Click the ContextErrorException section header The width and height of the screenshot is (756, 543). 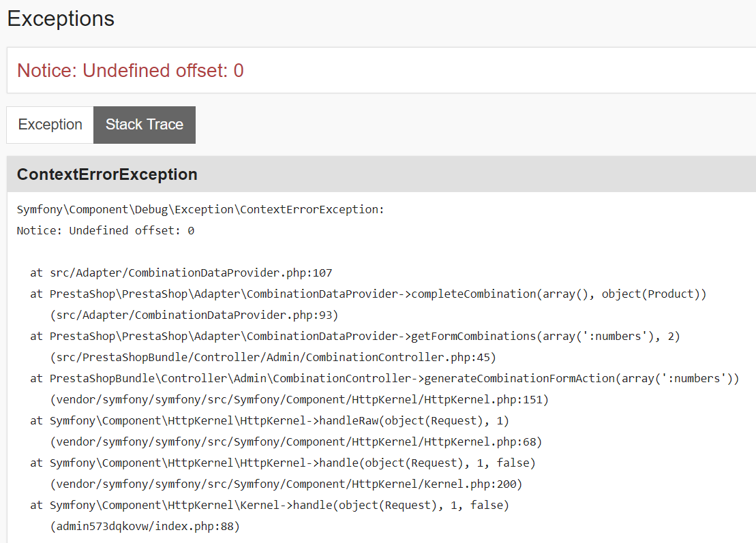coord(381,174)
